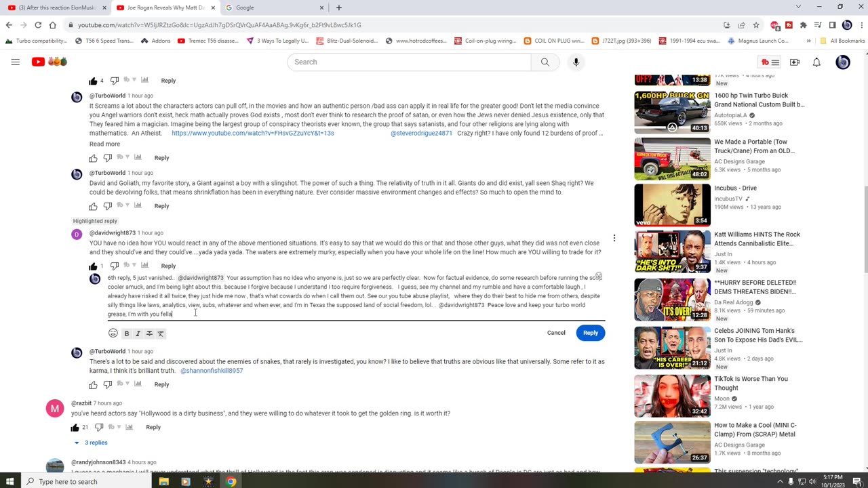Open the COIL ON PLUG wiring bookmark
Screen dimensions: 868x488
coord(553,41)
